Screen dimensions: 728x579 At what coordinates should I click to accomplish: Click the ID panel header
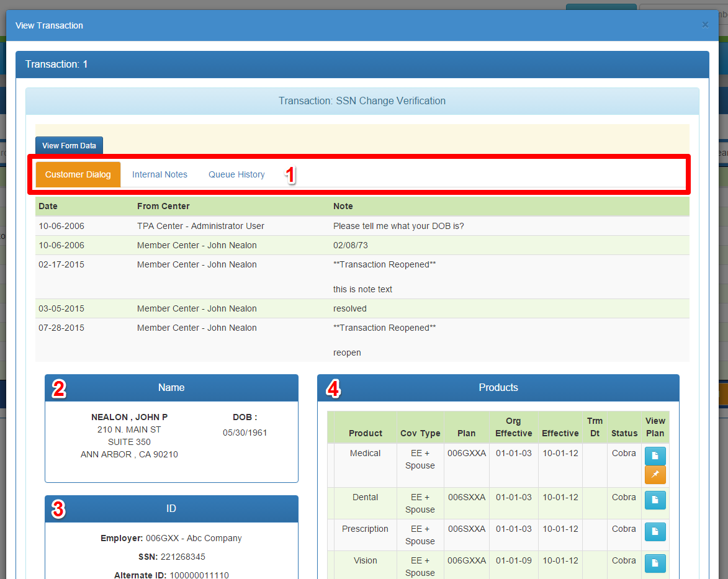pyautogui.click(x=171, y=508)
